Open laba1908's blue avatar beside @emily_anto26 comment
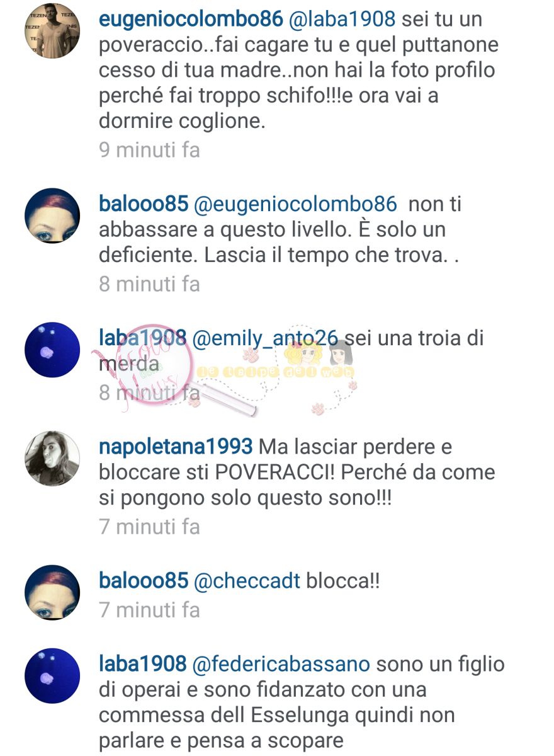The height and width of the screenshot is (756, 554). [52, 350]
